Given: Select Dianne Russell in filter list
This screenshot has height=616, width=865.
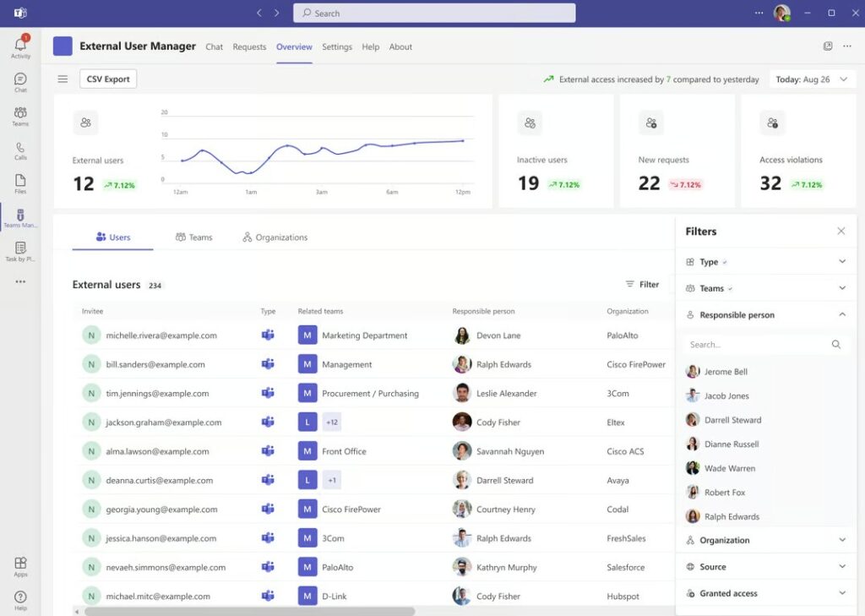Looking at the screenshot, I should click(x=731, y=444).
